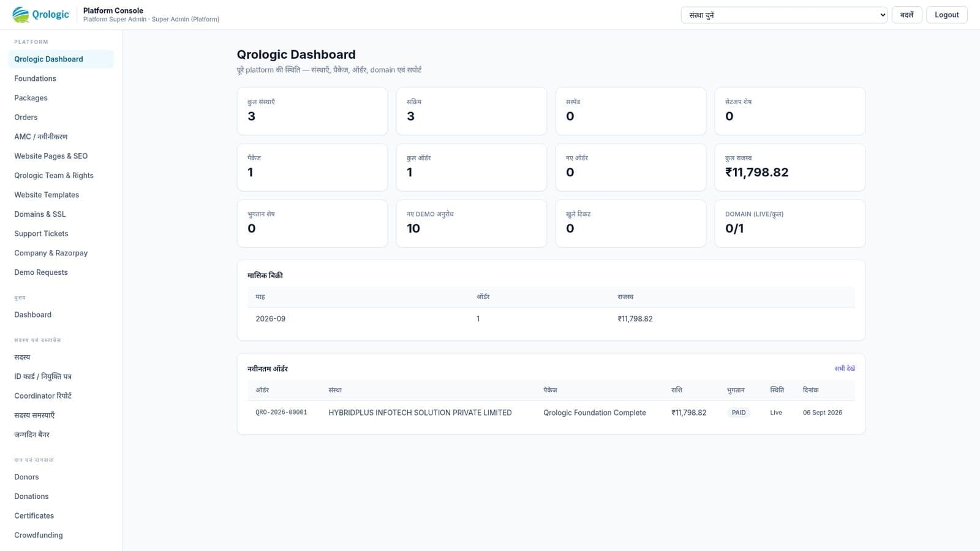Click the PAID status badge

(739, 413)
